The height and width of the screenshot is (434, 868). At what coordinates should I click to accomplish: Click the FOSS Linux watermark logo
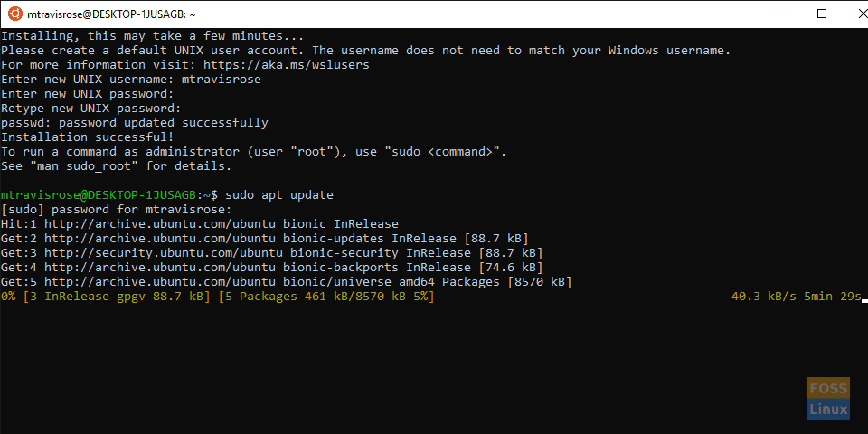[827, 399]
